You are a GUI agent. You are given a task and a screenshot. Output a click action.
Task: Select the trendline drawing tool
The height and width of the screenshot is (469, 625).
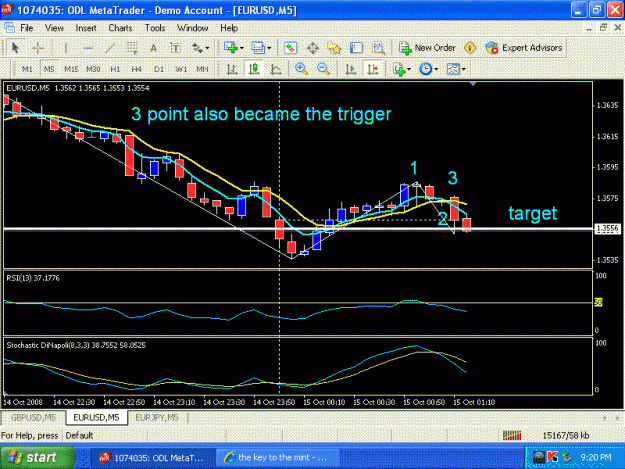110,48
